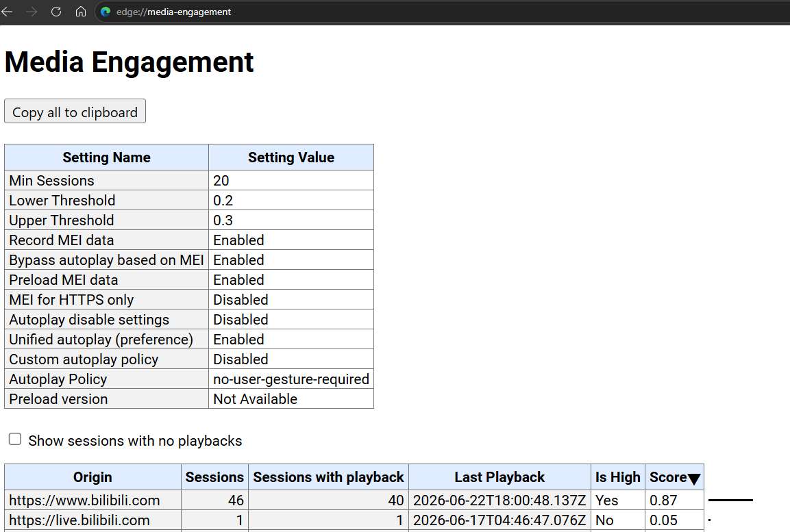
Task: Click the Setting Name column header
Action: [107, 157]
